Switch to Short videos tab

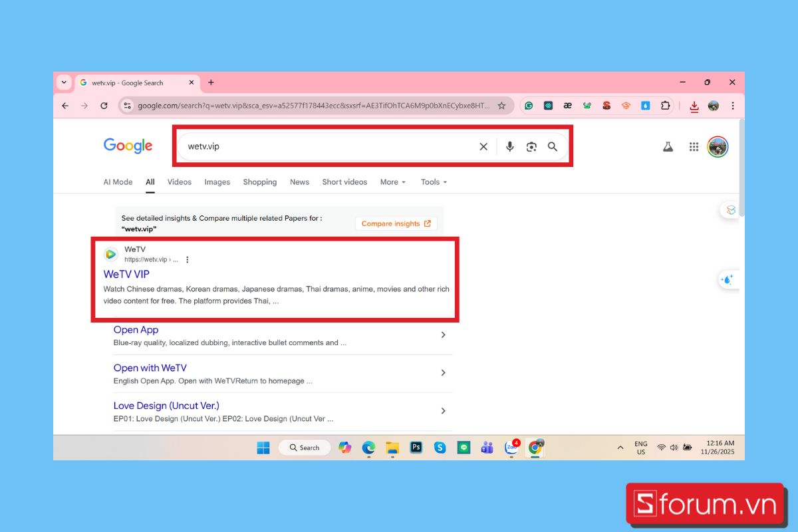344,182
